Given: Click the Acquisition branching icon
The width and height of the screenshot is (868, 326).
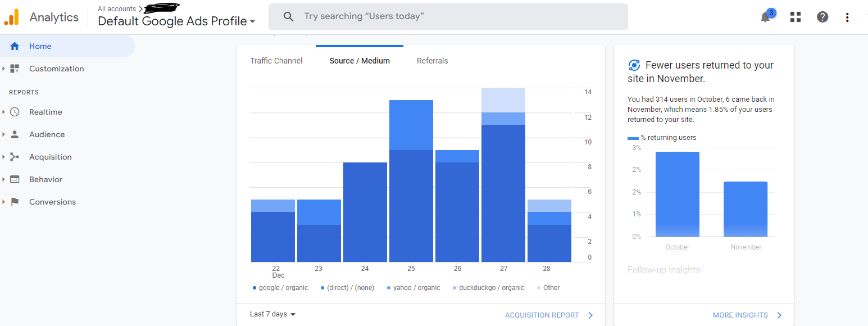Looking at the screenshot, I should [15, 157].
